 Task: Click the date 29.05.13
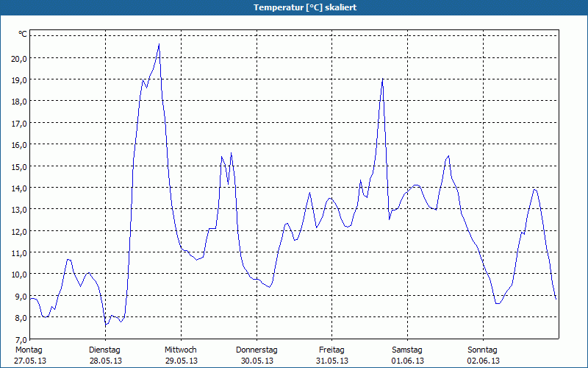[182, 361]
